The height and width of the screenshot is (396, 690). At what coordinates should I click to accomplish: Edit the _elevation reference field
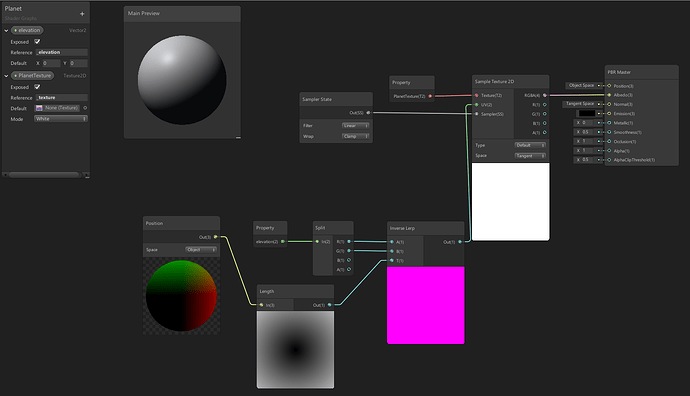62,52
